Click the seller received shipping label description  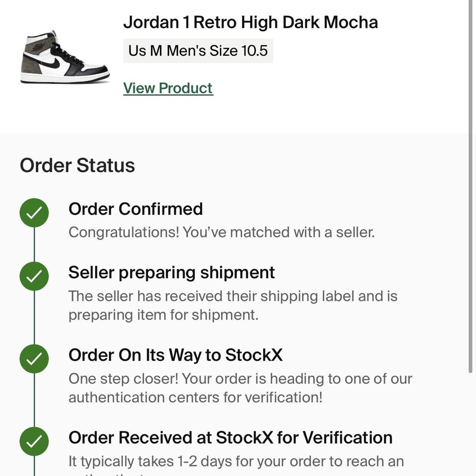[233, 305]
